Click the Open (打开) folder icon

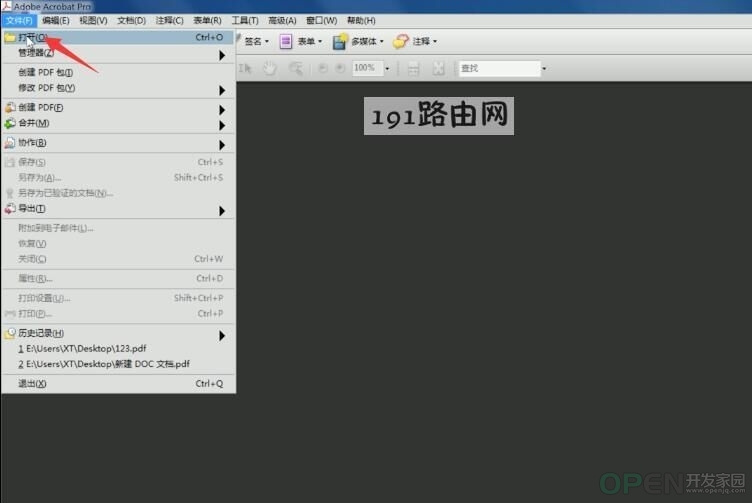[10, 37]
